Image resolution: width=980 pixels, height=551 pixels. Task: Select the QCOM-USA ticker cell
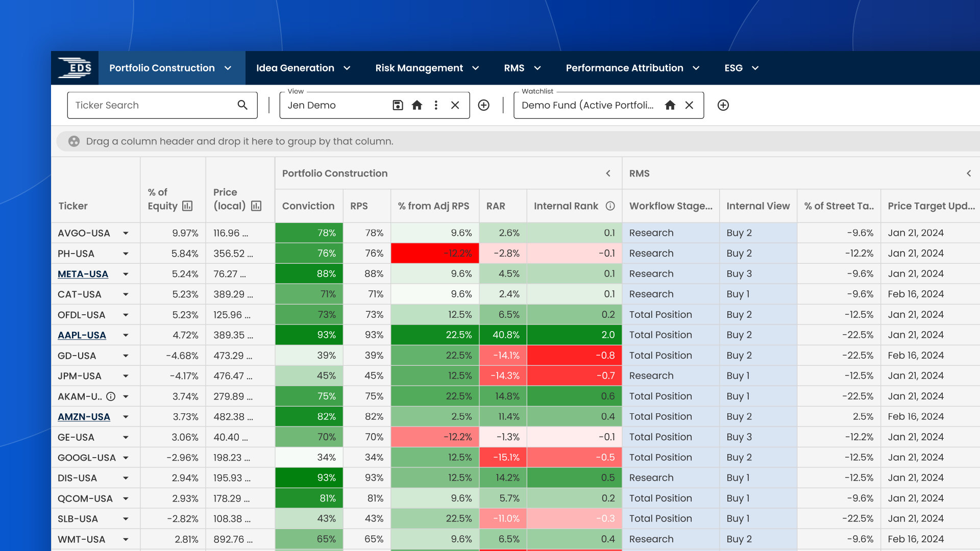pos(95,498)
